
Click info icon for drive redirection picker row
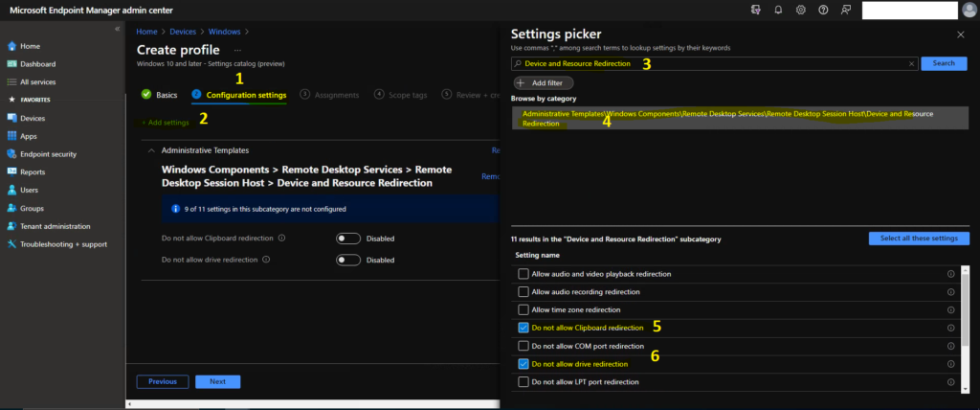coord(950,364)
